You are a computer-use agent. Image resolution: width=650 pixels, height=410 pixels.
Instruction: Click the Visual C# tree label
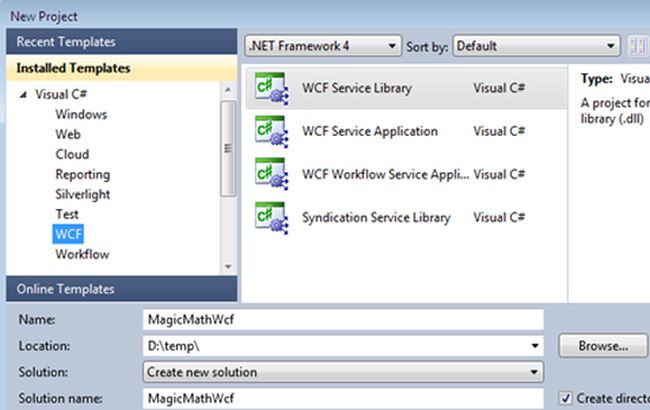pos(61,94)
